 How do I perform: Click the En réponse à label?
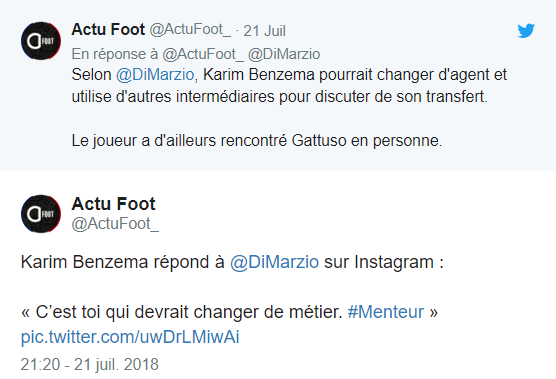(115, 54)
